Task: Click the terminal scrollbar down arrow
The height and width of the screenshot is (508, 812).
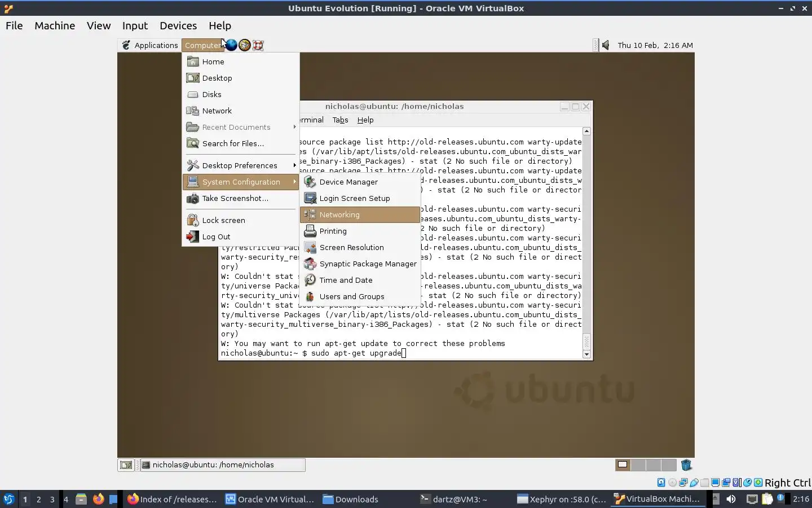Action: [x=586, y=354]
